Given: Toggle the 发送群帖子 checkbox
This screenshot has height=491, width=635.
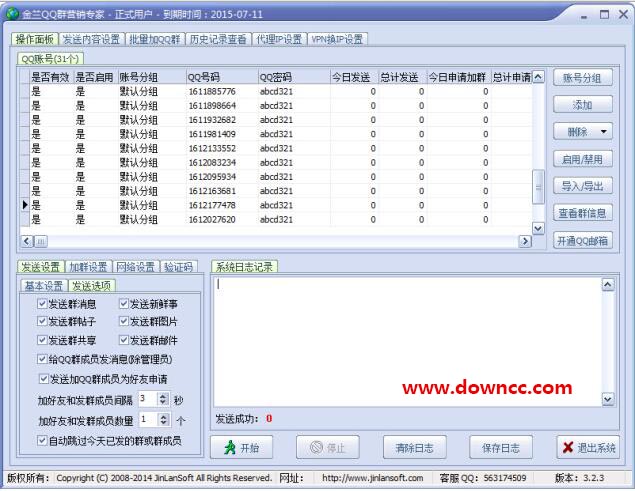Looking at the screenshot, I should click(x=42, y=321).
